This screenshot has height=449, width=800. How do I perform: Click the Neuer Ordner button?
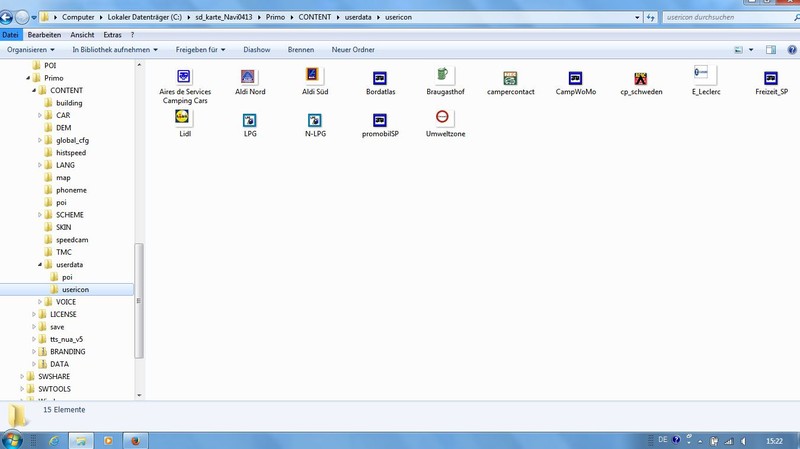click(x=353, y=49)
